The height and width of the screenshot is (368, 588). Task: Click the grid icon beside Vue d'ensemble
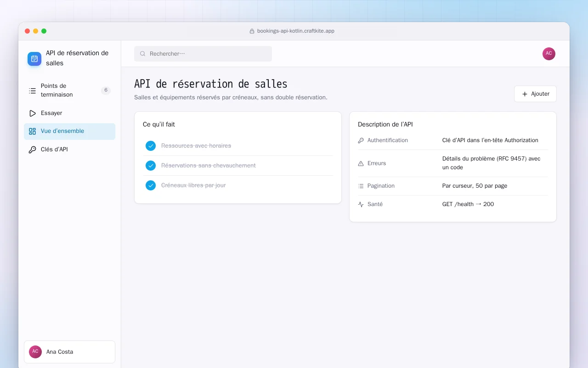pyautogui.click(x=32, y=132)
